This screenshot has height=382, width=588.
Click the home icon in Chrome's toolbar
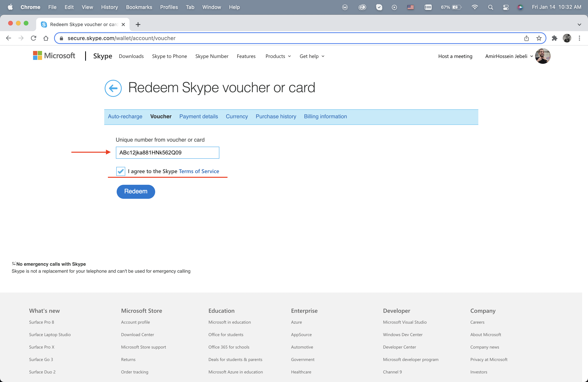coord(46,38)
